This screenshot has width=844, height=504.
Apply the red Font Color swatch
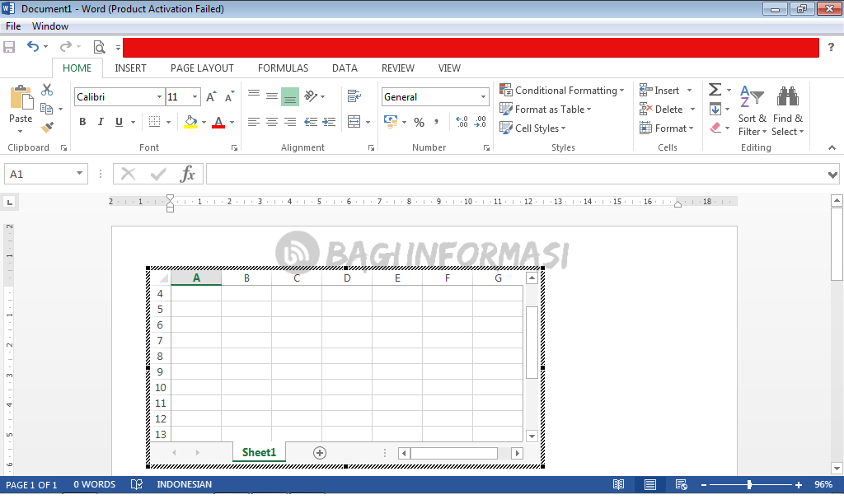point(218,122)
